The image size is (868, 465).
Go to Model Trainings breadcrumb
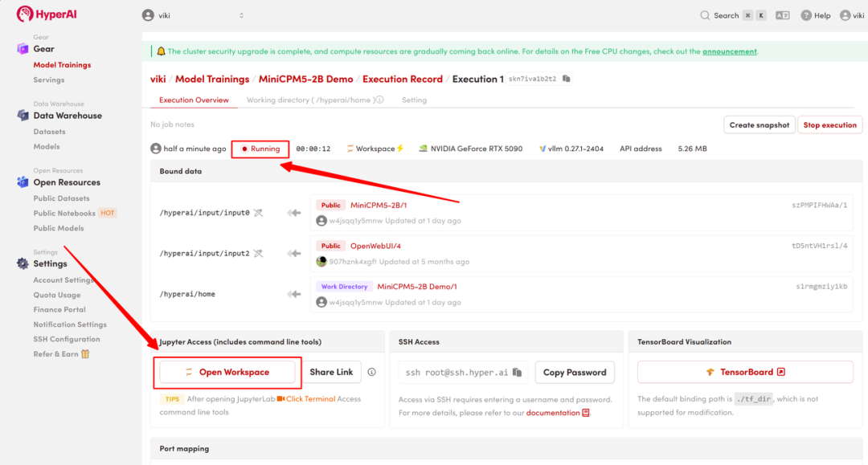click(212, 79)
